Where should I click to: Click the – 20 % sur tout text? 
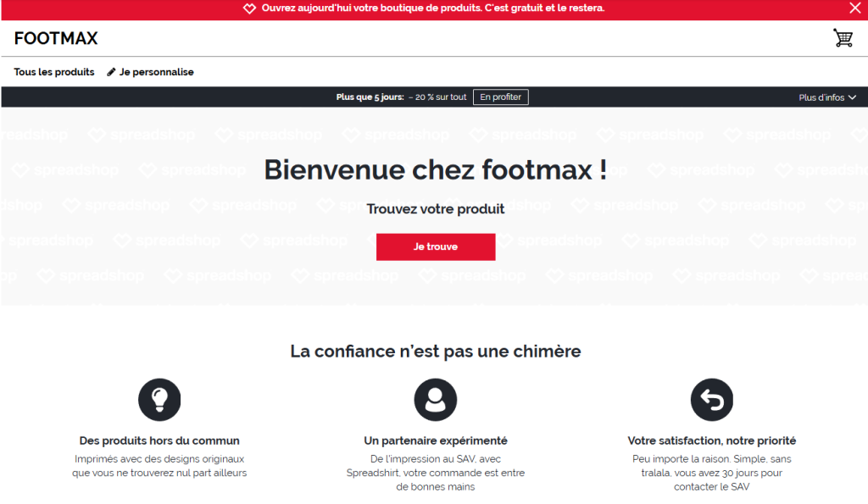point(437,97)
